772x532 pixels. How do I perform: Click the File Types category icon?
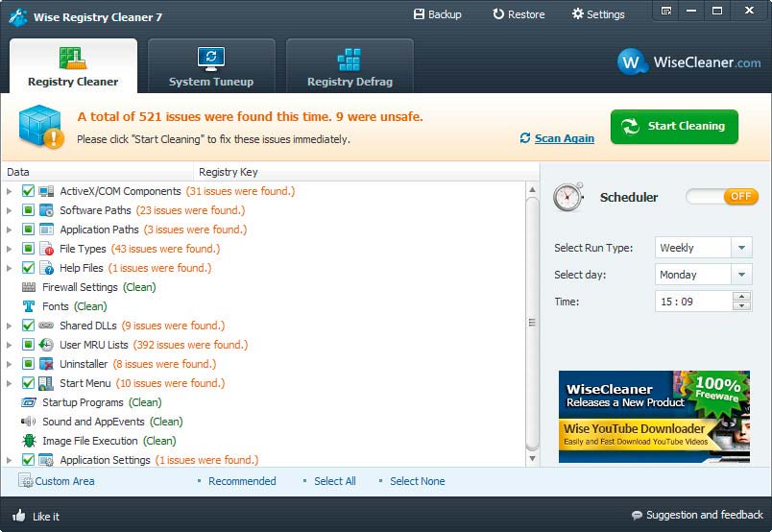pyautogui.click(x=46, y=249)
